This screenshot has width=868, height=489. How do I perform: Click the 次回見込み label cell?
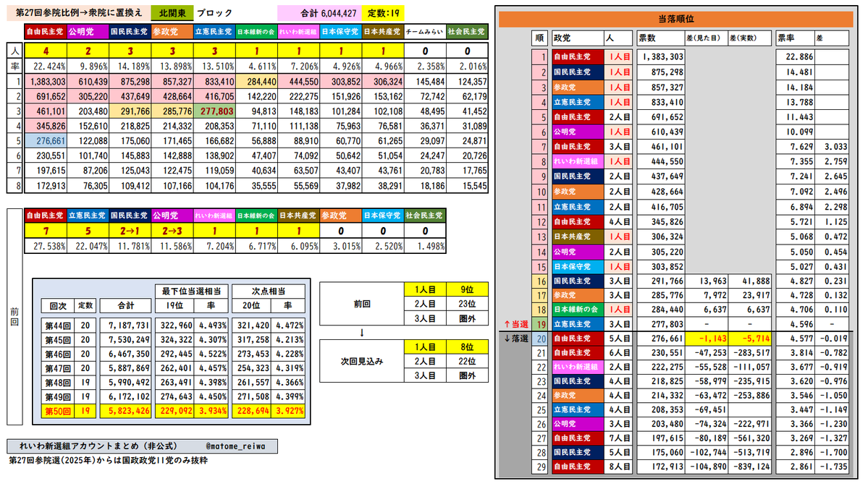[x=362, y=361]
